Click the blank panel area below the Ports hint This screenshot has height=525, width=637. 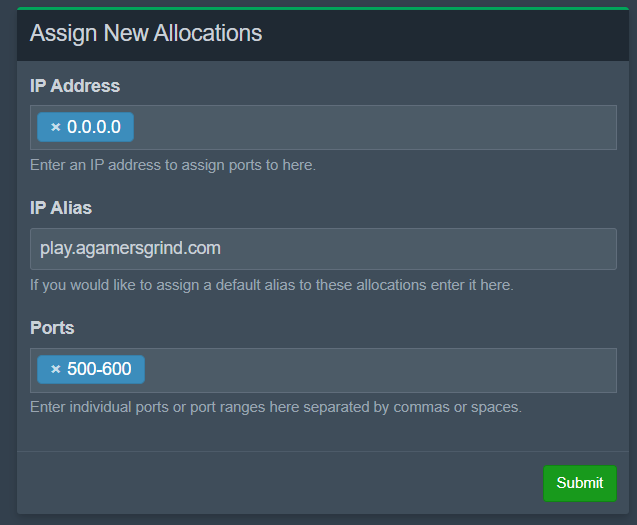pos(320,434)
